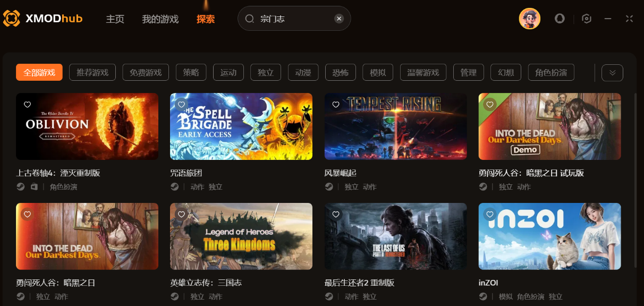Image resolution: width=644 pixels, height=306 pixels.
Task: Click Steam platform icon under 咒语旅团
Action: (x=174, y=186)
